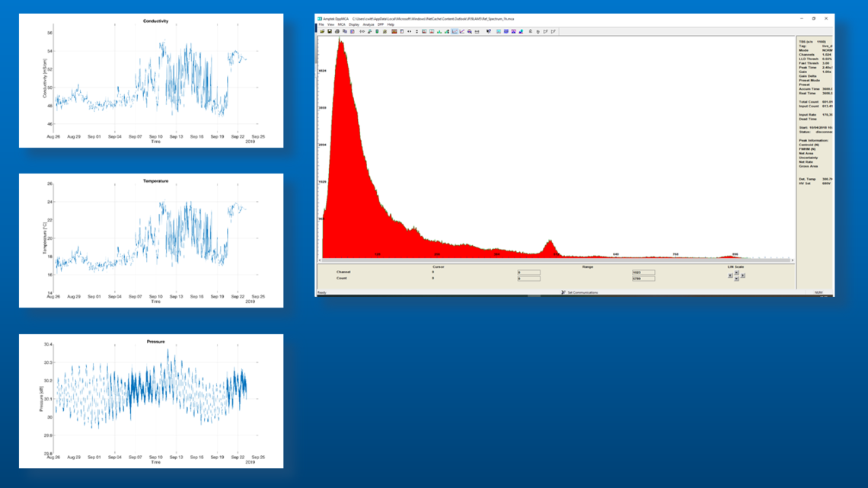868x488 pixels.
Task: Click the Range upper Channel field showing 1023
Action: click(643, 273)
